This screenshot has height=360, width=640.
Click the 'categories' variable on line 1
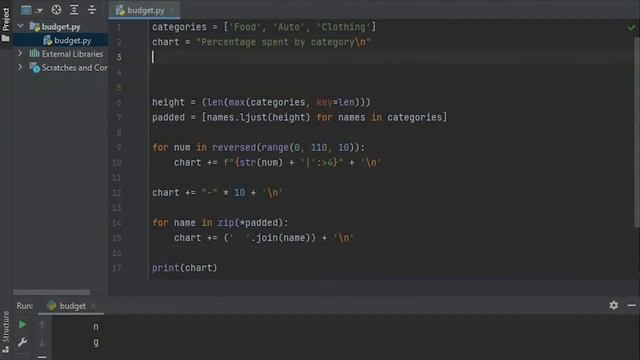click(179, 27)
